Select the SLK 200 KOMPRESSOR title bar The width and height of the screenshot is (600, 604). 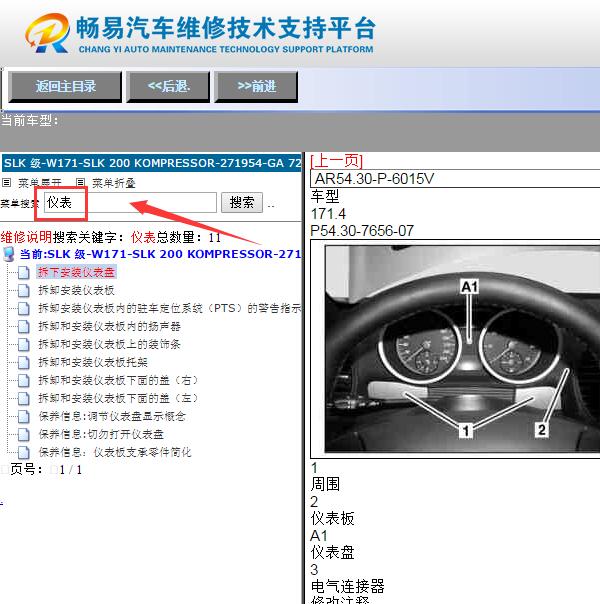coord(152,163)
